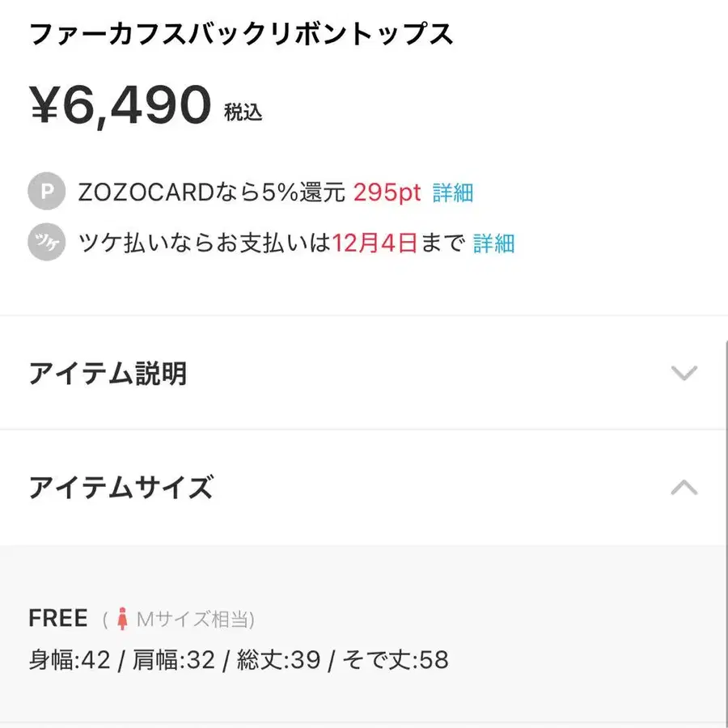Tap the アイテムサイズ heading

click(121, 488)
